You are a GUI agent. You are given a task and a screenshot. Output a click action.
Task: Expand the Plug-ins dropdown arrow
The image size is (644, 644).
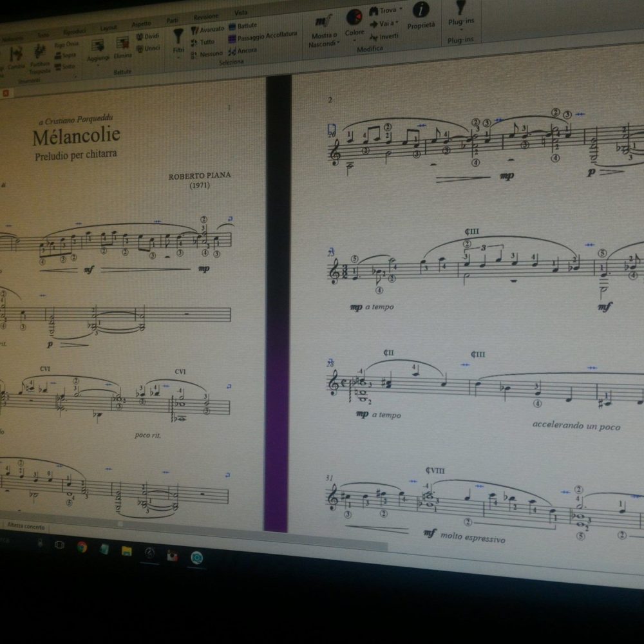click(461, 30)
